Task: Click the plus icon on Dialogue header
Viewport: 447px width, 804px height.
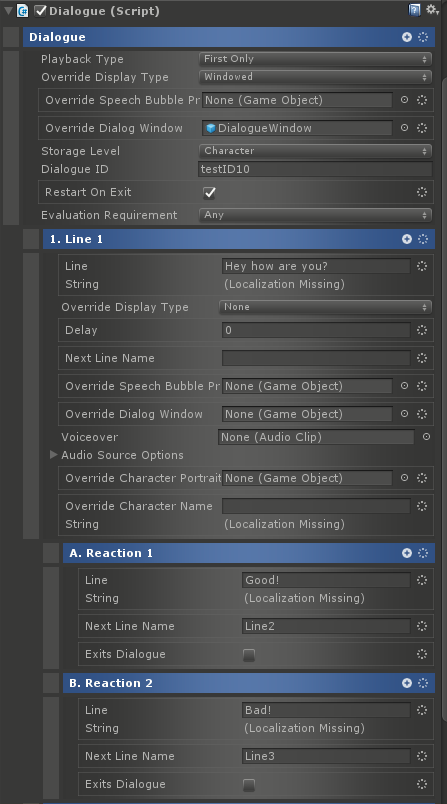Action: pyautogui.click(x=407, y=37)
